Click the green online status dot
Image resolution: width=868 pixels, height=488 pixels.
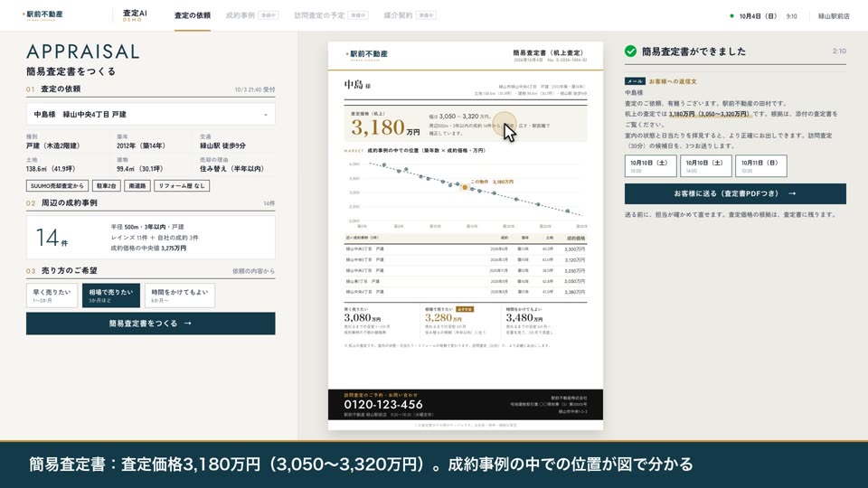click(731, 16)
